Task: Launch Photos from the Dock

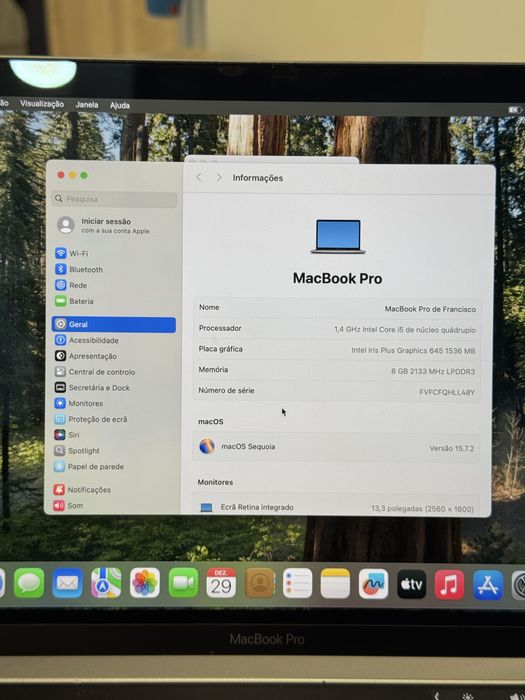Action: click(x=145, y=583)
